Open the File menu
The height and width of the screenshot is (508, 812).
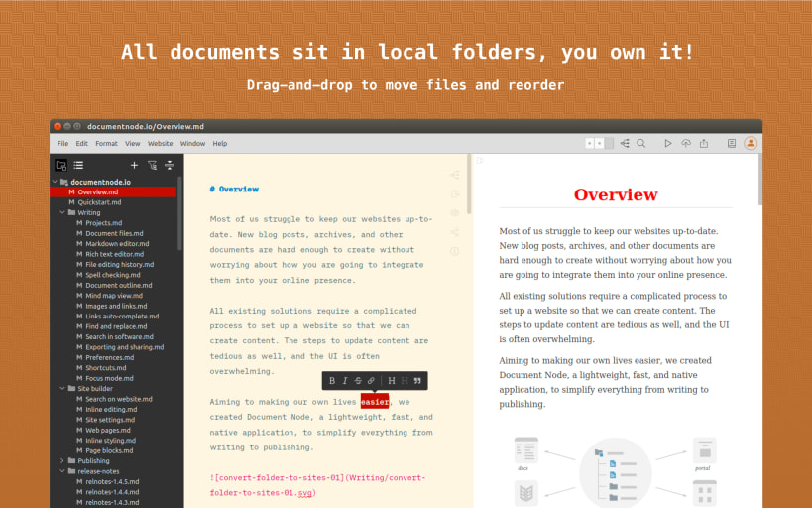[x=62, y=144]
